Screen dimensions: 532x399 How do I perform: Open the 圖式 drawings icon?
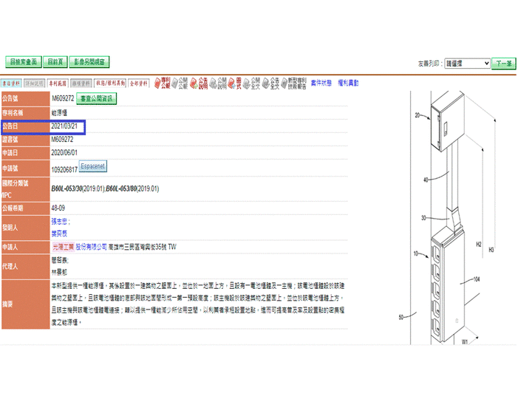click(x=235, y=83)
